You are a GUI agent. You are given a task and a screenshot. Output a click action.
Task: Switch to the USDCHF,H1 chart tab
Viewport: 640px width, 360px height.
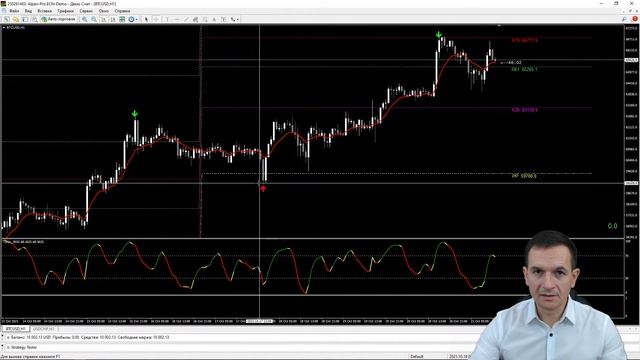tap(44, 329)
